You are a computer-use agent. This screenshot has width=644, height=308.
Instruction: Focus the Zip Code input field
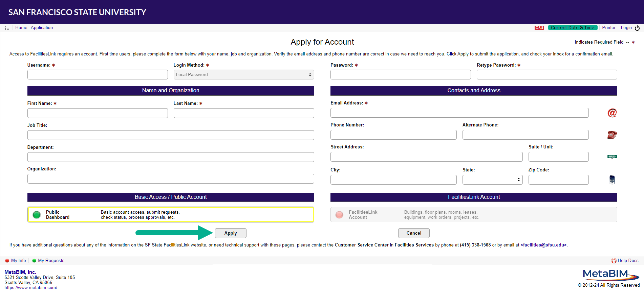559,180
